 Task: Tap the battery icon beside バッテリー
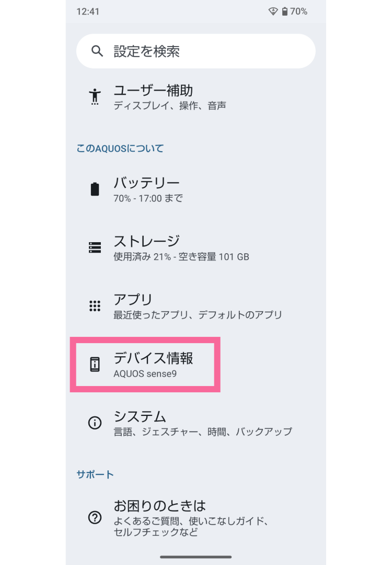[94, 189]
